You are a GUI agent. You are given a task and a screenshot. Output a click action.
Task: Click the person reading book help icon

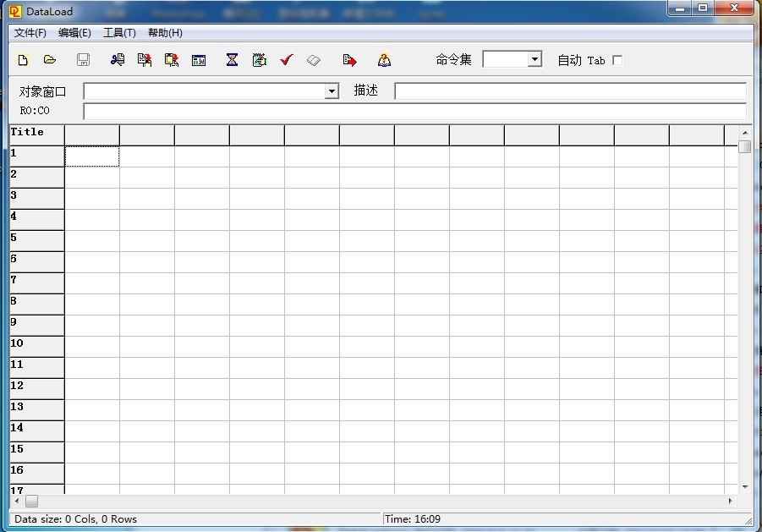[x=384, y=60]
